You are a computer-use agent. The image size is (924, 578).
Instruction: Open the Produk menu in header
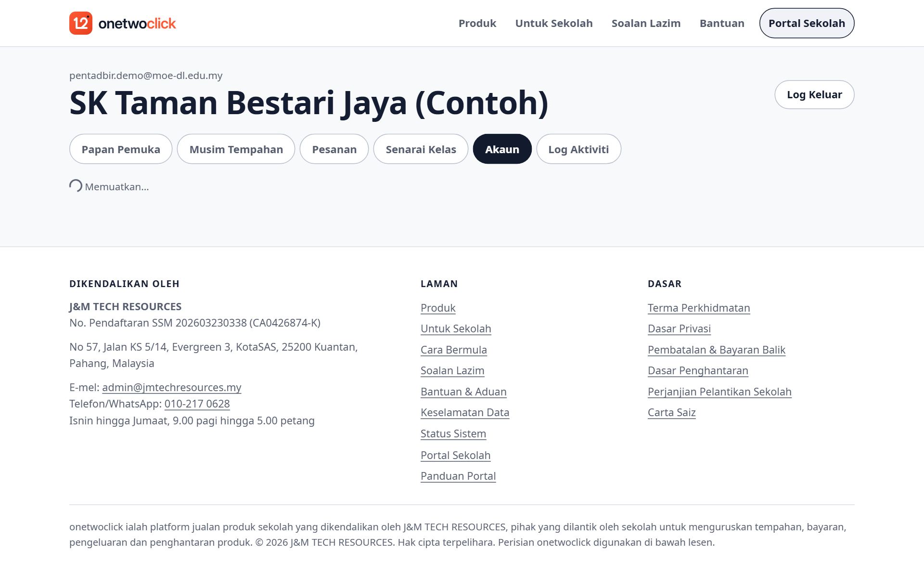point(477,23)
